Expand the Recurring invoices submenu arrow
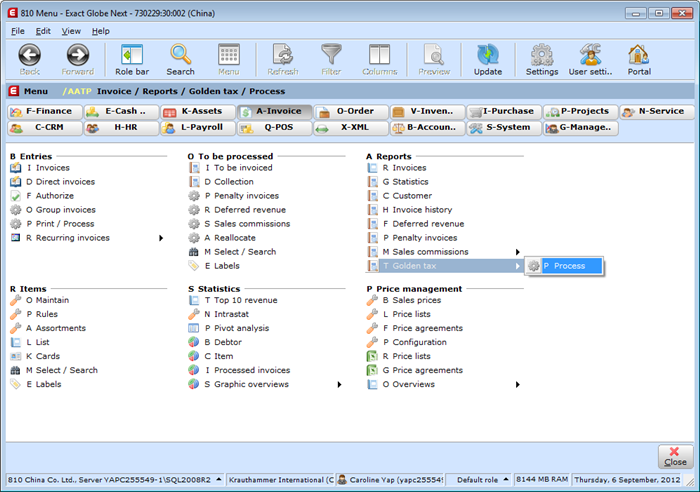700x492 pixels. coord(161,238)
